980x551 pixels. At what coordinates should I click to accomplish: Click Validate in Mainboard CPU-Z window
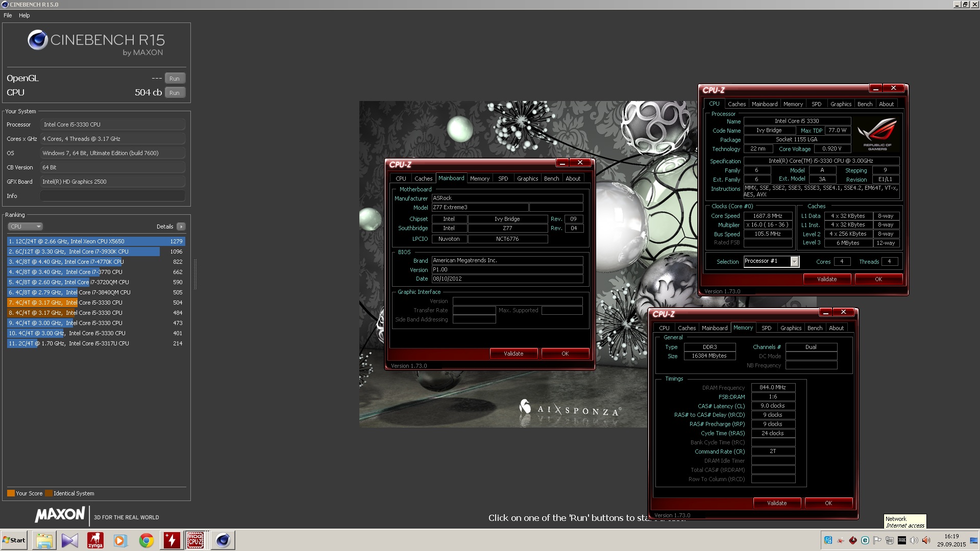coord(513,354)
